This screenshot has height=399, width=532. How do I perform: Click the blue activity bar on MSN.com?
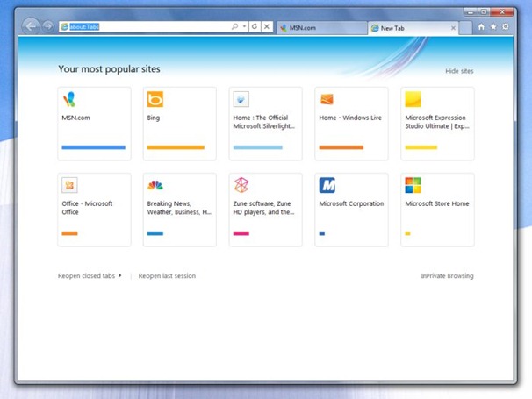click(x=94, y=147)
